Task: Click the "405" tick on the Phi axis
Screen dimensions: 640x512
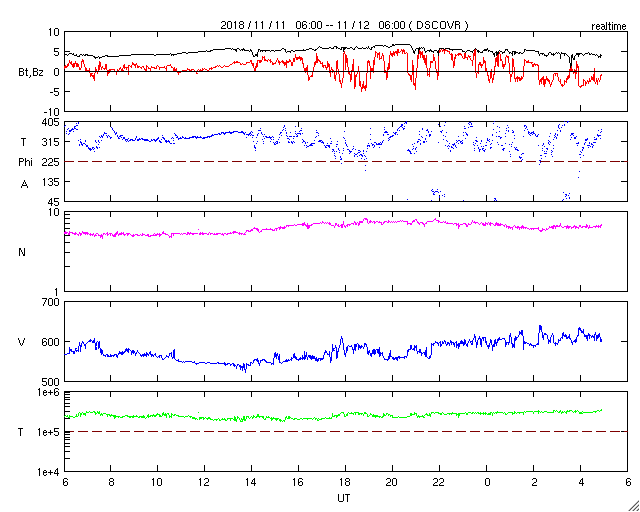Action: point(51,122)
